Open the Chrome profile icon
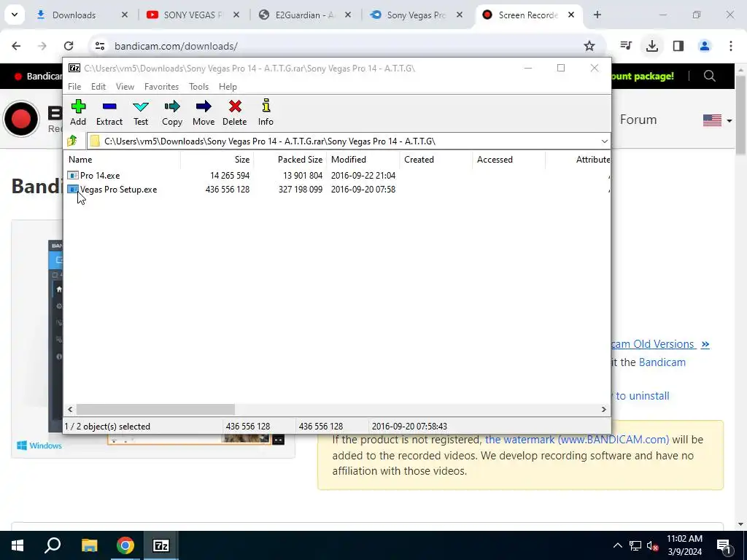The height and width of the screenshot is (560, 747). point(705,46)
